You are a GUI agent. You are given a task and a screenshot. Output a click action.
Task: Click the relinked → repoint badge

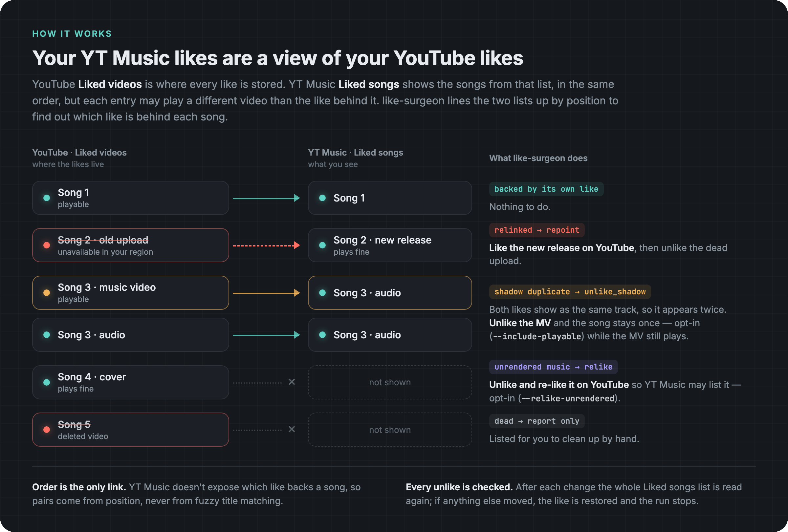point(537,230)
